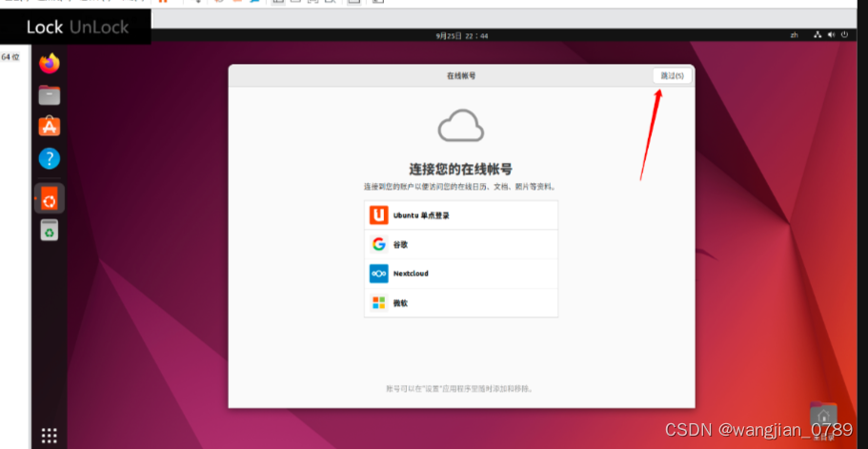Click the Ubuntu Single Sign-On logo icon
The width and height of the screenshot is (868, 449).
pos(378,214)
